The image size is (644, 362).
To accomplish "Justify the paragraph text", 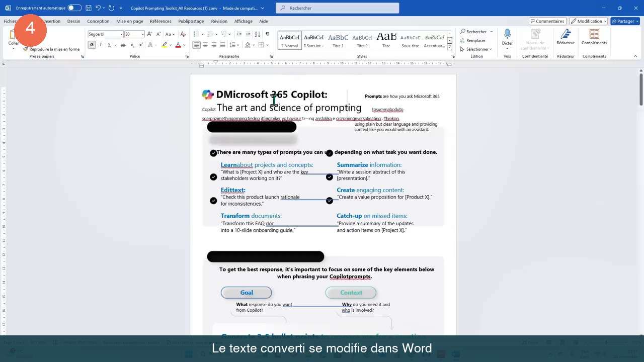I will point(223,45).
